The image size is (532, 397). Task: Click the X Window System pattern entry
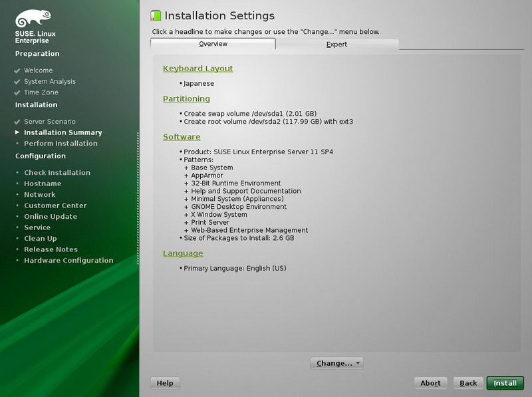click(219, 214)
